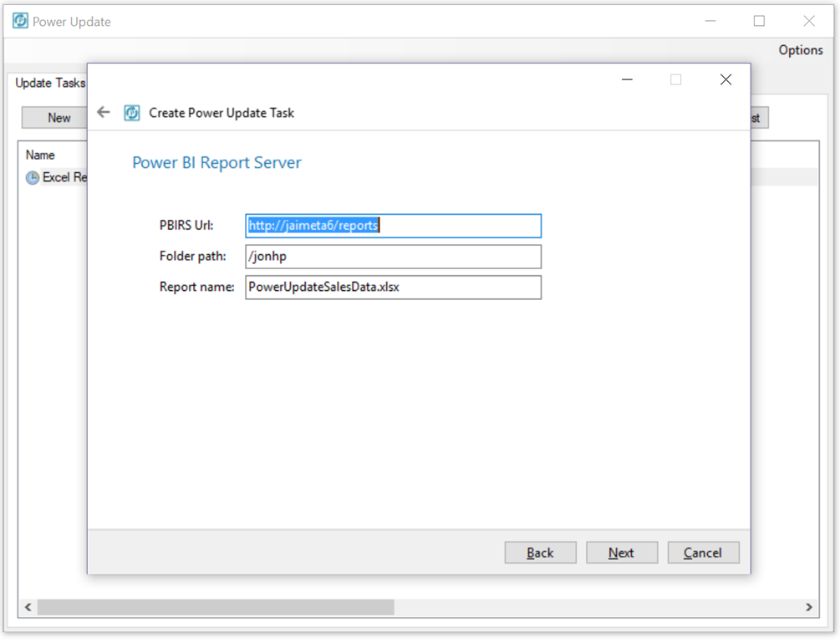Minimize the Create Power Update Task dialog
This screenshot has height=642, width=840.
click(x=627, y=79)
